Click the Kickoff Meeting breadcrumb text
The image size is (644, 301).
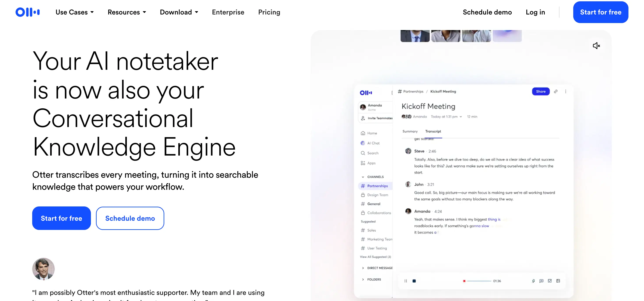(443, 92)
